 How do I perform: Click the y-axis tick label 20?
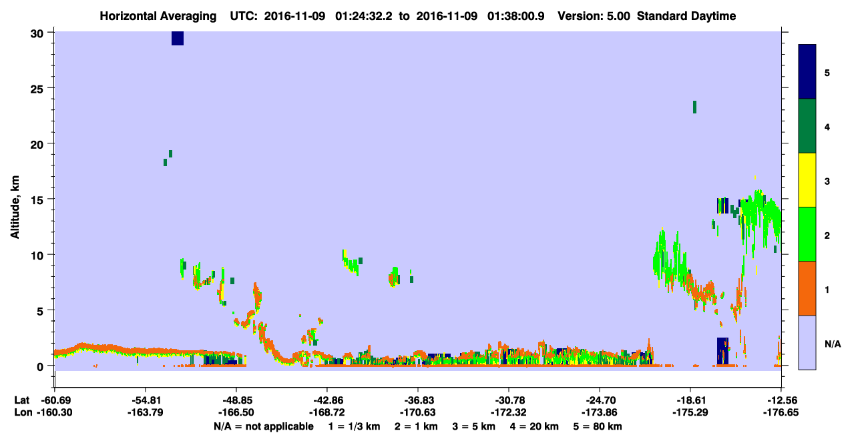click(37, 143)
